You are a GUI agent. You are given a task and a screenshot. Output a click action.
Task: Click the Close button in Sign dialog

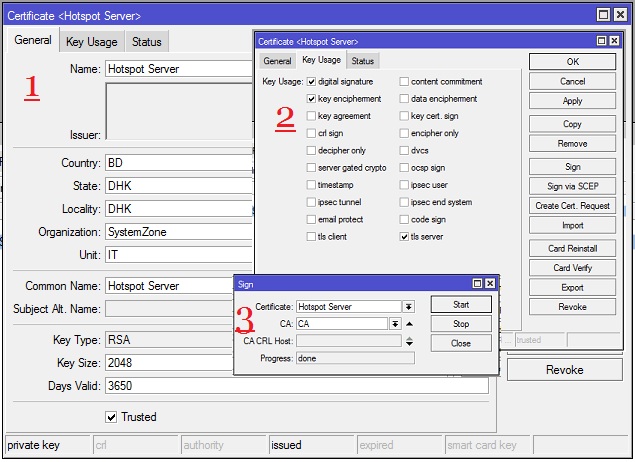coord(461,343)
